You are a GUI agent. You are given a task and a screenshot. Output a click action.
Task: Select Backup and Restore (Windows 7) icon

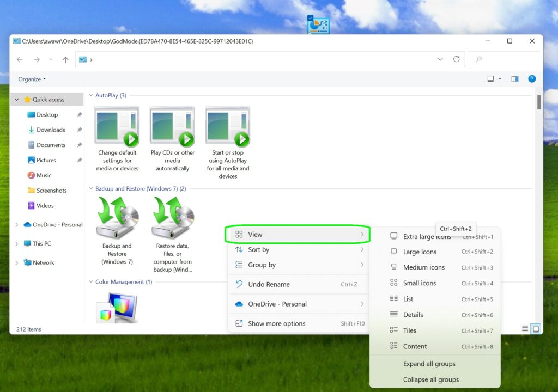pyautogui.click(x=117, y=230)
